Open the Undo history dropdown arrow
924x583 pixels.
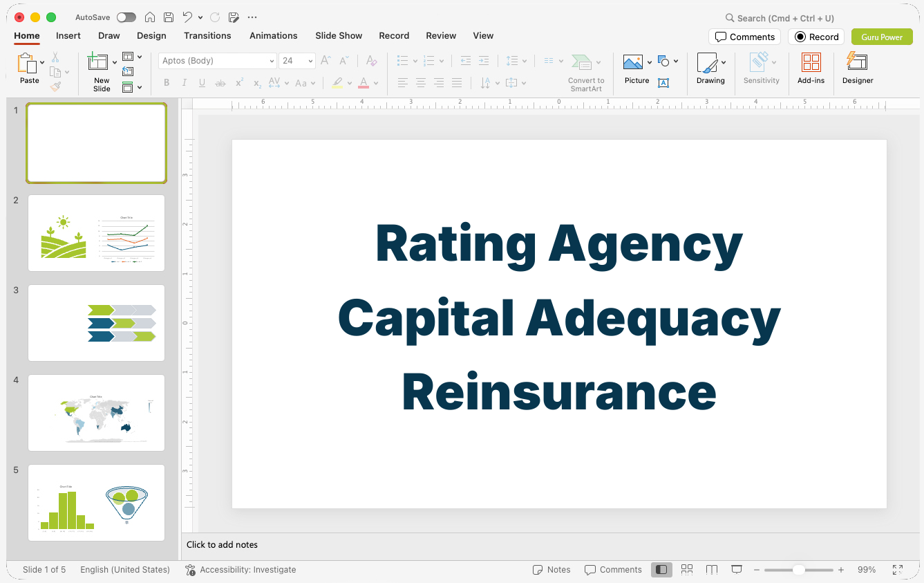click(200, 17)
